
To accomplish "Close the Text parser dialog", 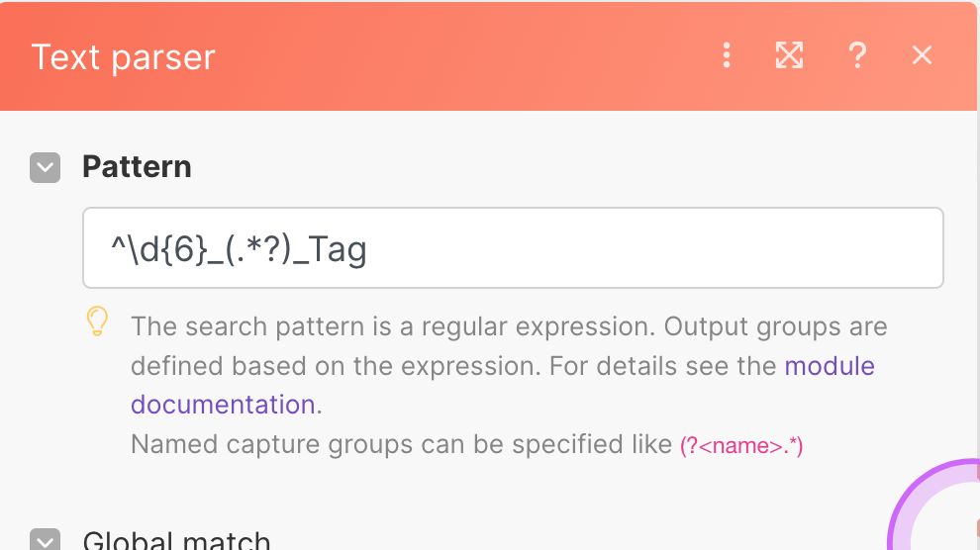I will [x=922, y=55].
